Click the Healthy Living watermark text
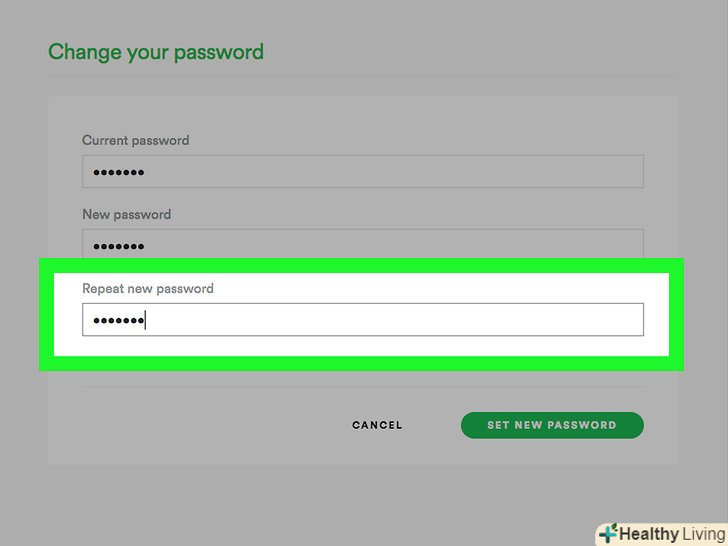This screenshot has height=546, width=728. click(x=670, y=534)
